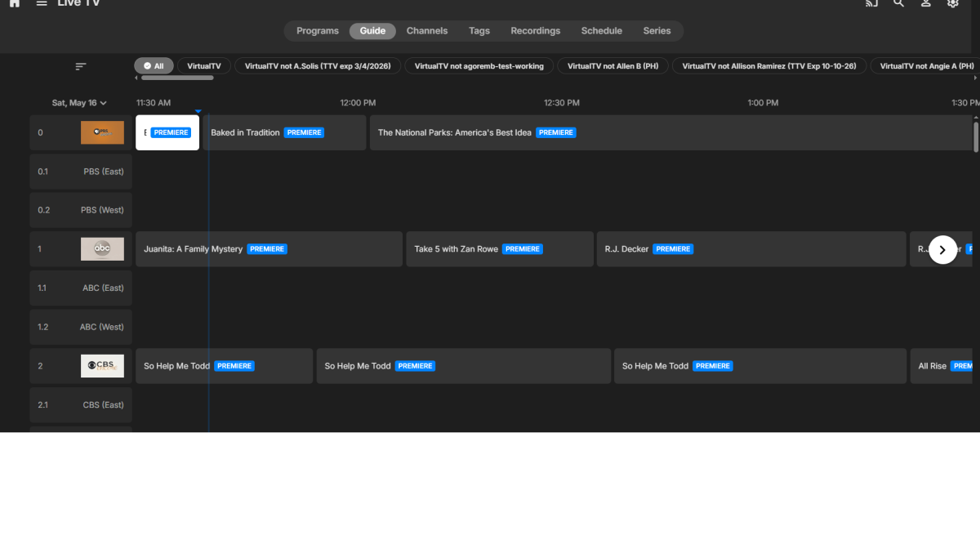980x554 pixels.
Task: Toggle the VirtualTV filter chip
Action: pos(204,66)
